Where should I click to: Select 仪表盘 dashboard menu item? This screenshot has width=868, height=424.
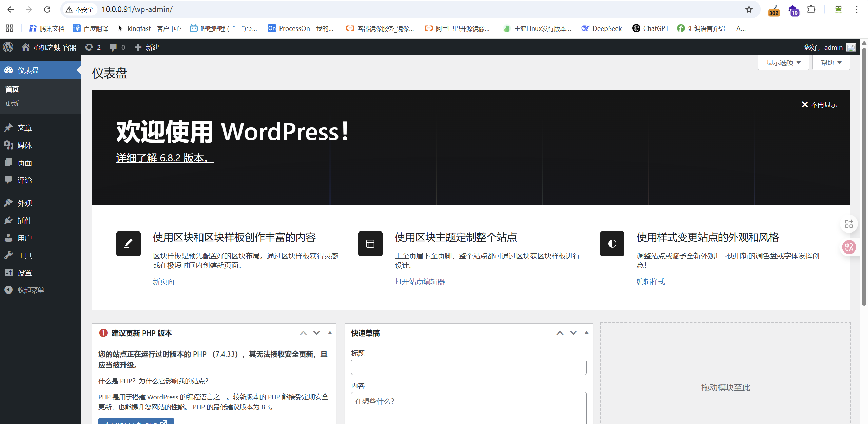click(40, 70)
